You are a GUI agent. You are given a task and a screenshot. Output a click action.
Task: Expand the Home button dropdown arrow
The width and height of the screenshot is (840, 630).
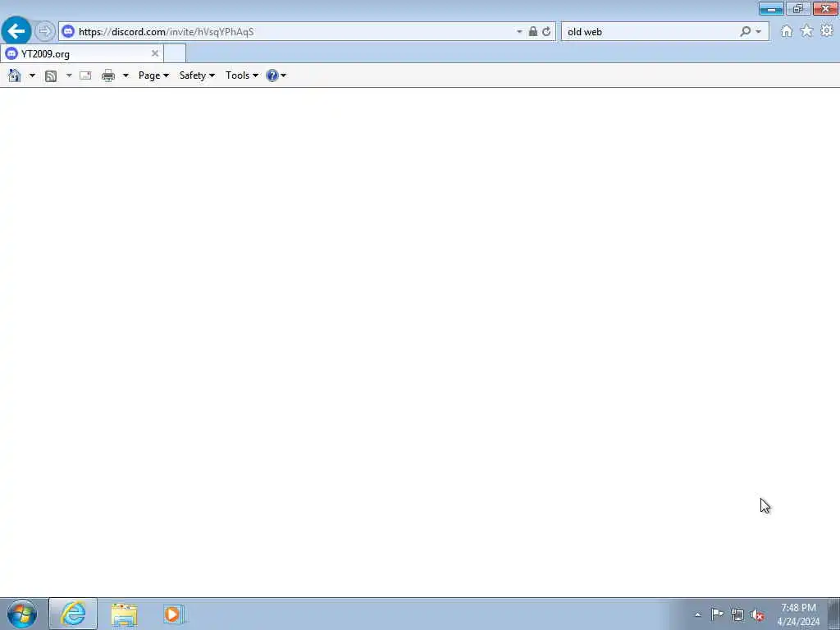pyautogui.click(x=32, y=75)
